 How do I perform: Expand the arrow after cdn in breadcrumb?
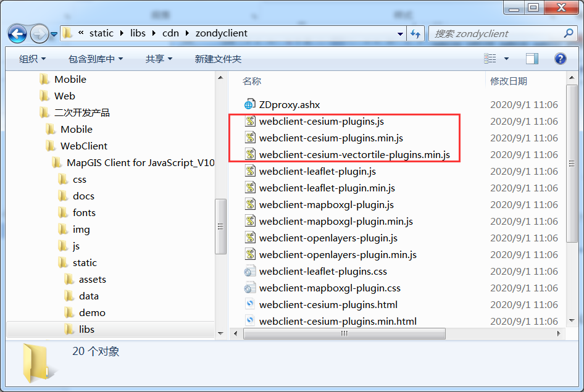click(187, 33)
